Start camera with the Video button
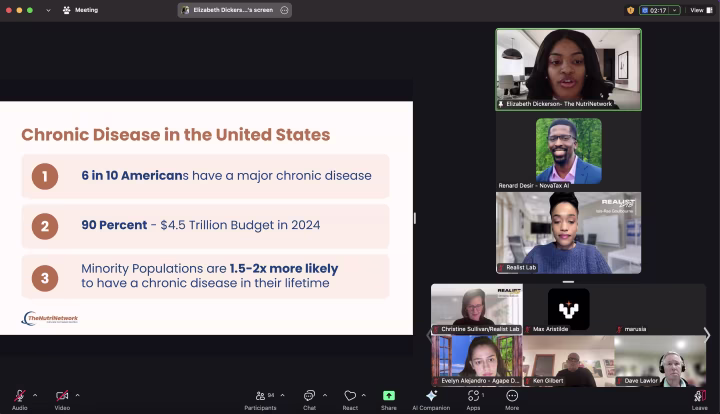 point(62,396)
